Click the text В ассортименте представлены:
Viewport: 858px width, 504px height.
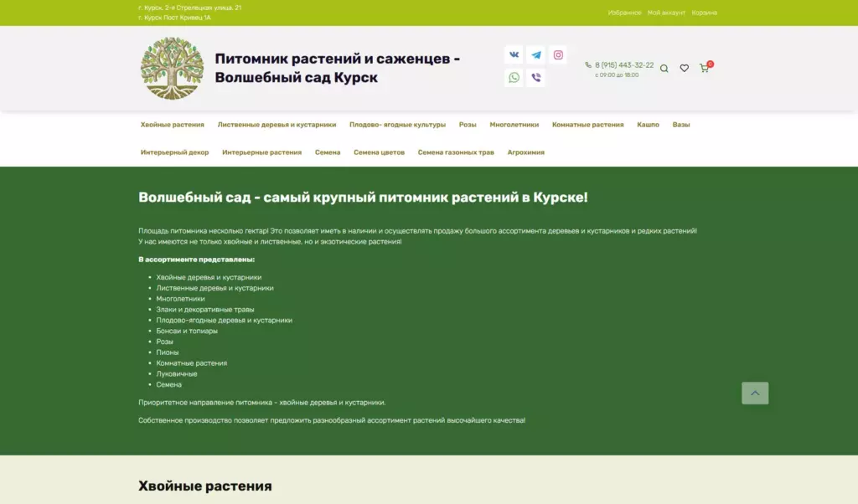196,260
